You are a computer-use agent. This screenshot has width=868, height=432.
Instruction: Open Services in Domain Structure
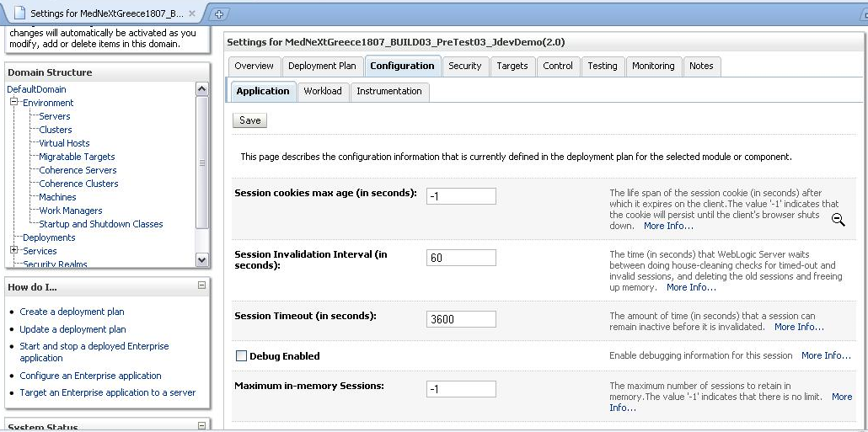click(x=40, y=251)
